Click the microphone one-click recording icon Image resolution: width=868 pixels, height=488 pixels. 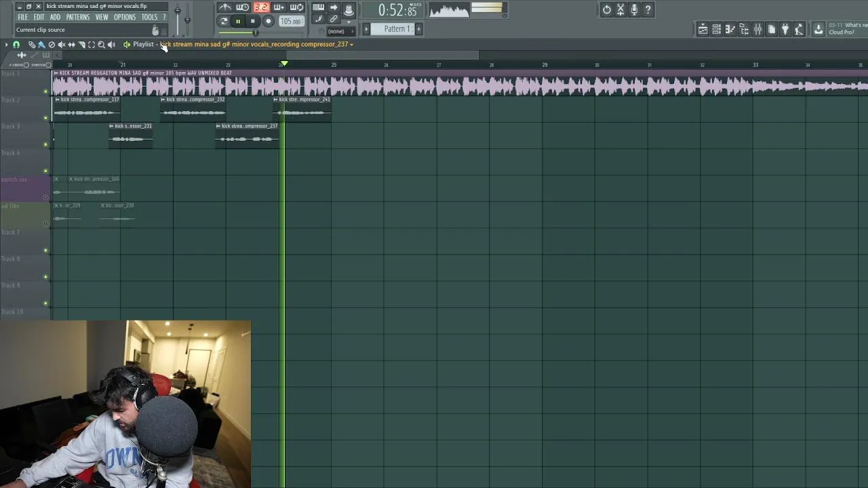pos(634,9)
